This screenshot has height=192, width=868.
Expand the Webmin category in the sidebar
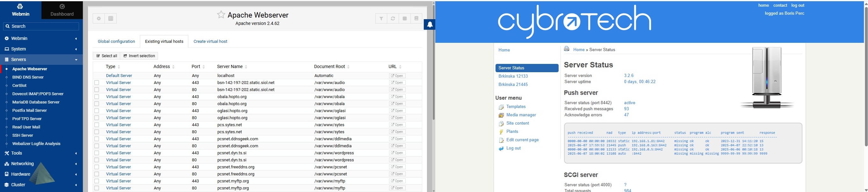(x=41, y=39)
